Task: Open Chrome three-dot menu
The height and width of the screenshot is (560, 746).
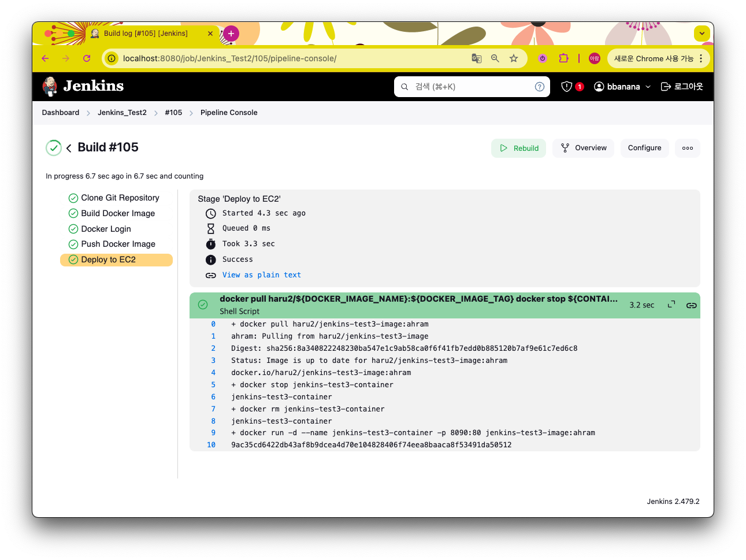Action: (701, 58)
